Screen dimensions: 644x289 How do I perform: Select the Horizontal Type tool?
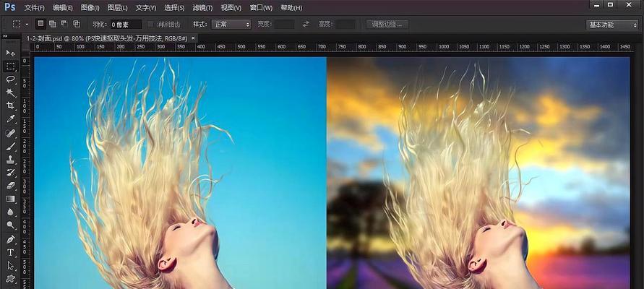(x=11, y=252)
